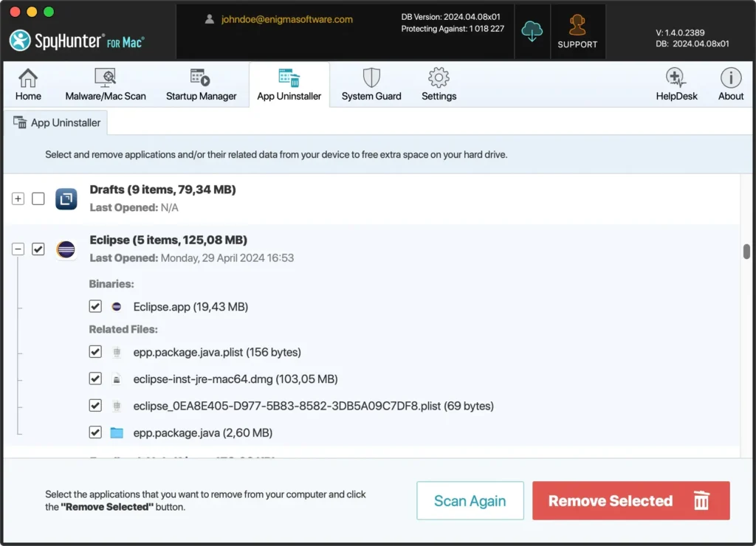This screenshot has width=756, height=546.
Task: Select the System Guard shield icon
Action: (x=371, y=77)
